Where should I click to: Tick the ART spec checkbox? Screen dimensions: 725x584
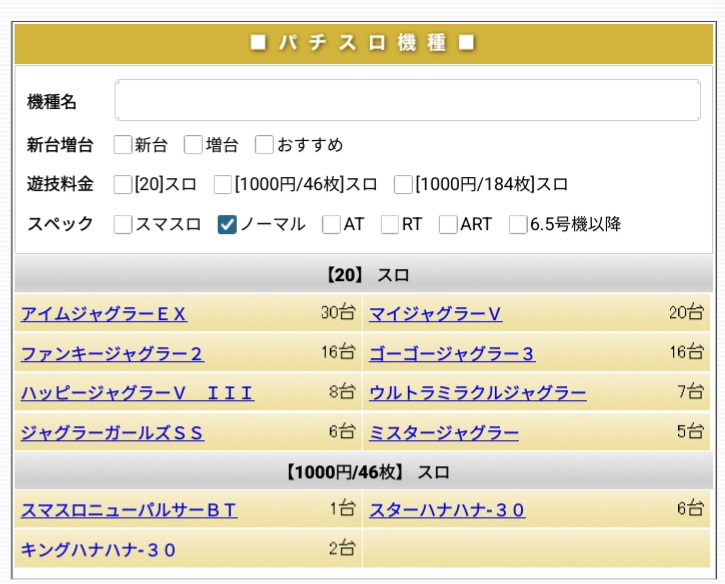pos(448,224)
